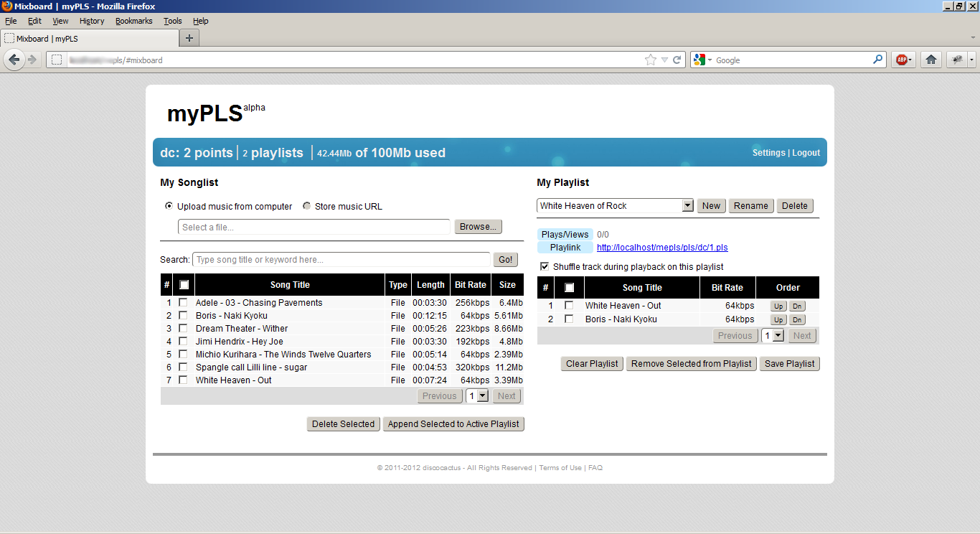Click the site identity icon in the address bar
980x534 pixels.
pos(55,60)
